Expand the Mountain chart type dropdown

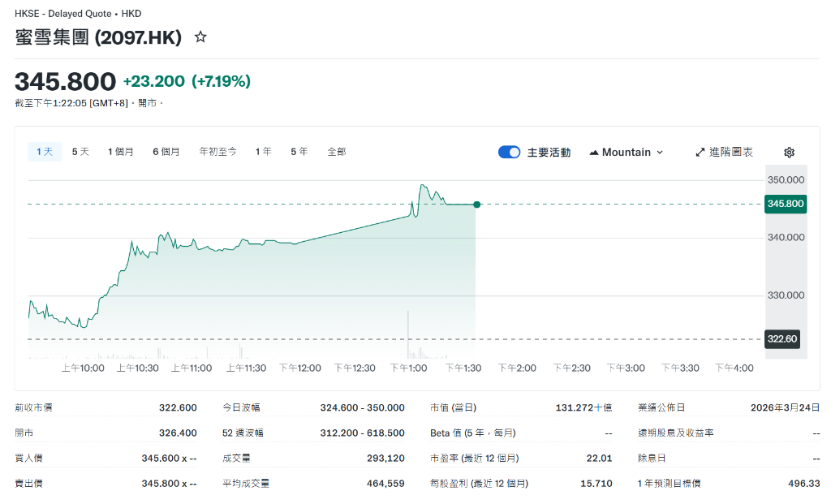[626, 153]
